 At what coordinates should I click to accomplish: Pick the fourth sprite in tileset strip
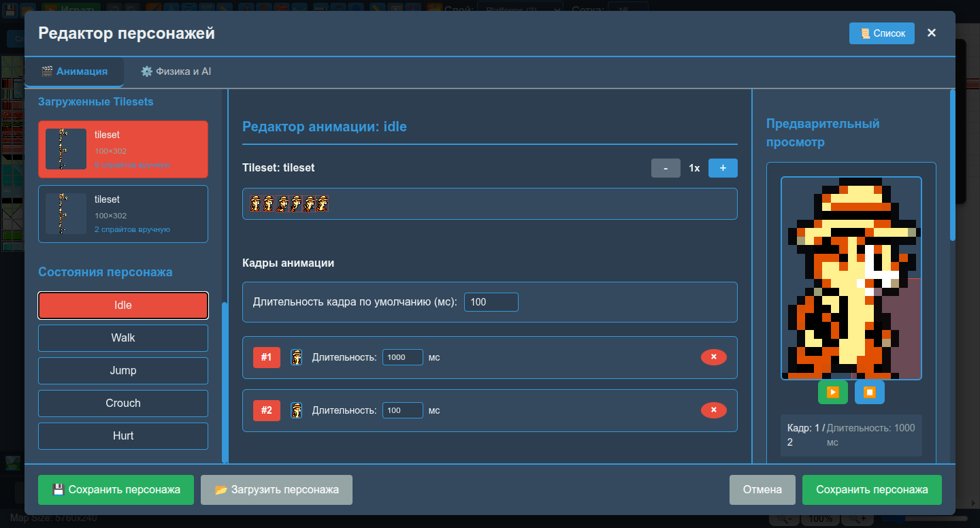296,203
